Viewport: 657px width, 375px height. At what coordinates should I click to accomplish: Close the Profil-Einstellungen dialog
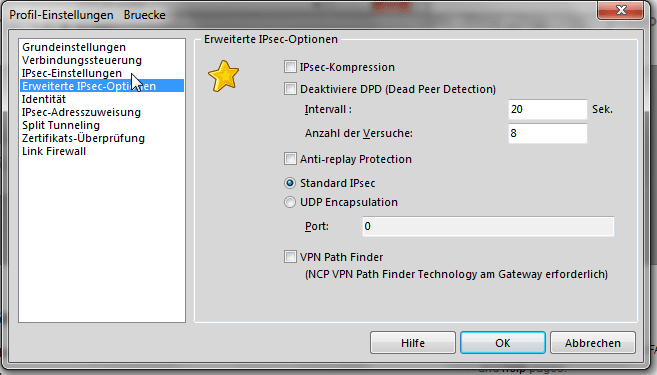621,10
